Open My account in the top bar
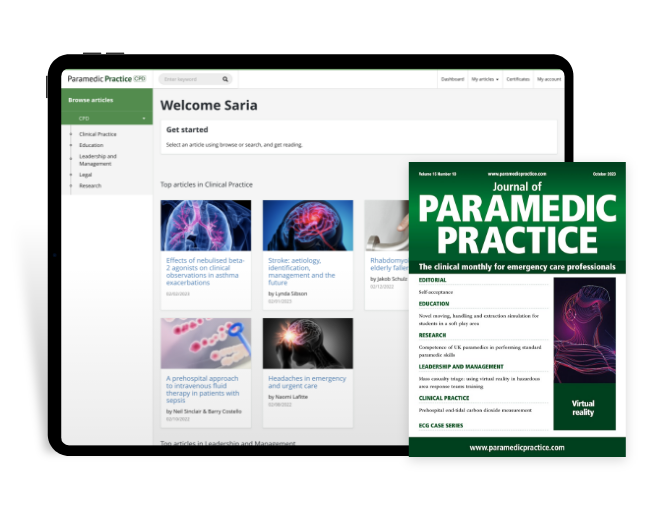The height and width of the screenshot is (513, 656). pyautogui.click(x=549, y=79)
